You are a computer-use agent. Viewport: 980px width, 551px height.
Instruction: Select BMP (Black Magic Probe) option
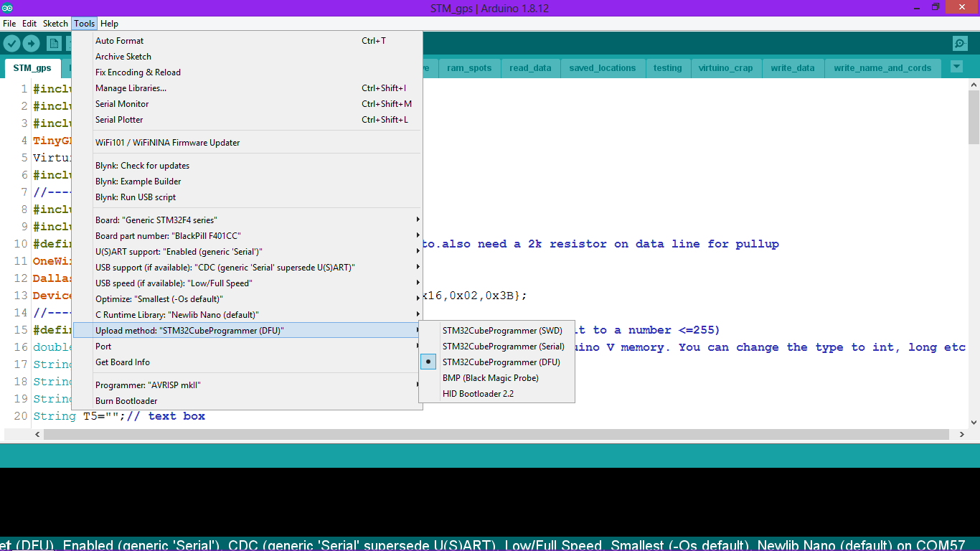(496, 378)
